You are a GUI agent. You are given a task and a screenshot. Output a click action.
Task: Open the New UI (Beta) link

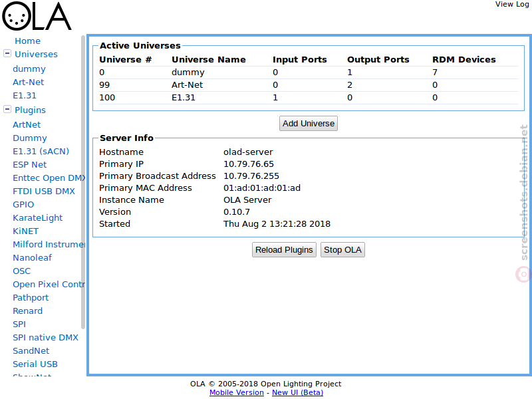click(297, 392)
